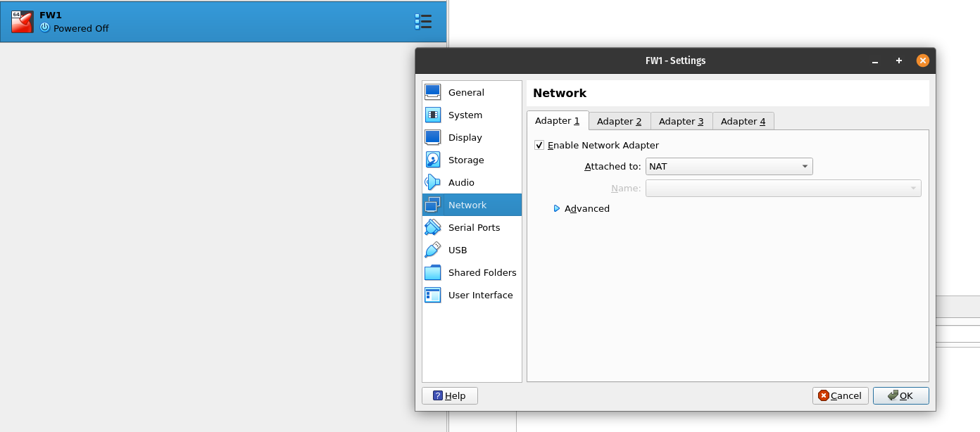980x432 pixels.
Task: Open the disabled Name combo box
Action: (x=783, y=188)
